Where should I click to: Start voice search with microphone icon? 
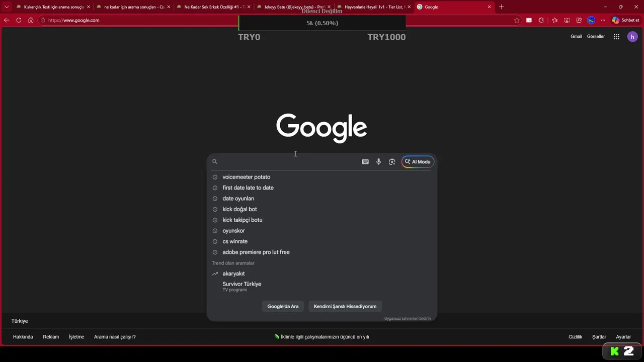coord(378,162)
